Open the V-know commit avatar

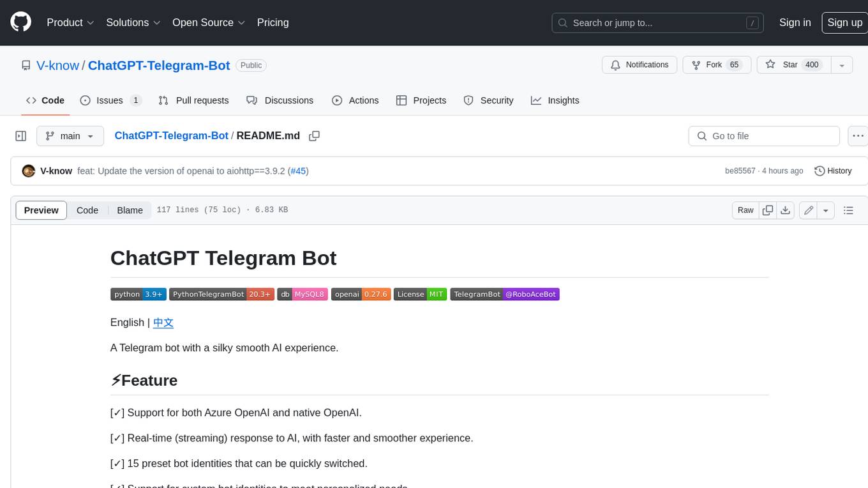pos(28,171)
